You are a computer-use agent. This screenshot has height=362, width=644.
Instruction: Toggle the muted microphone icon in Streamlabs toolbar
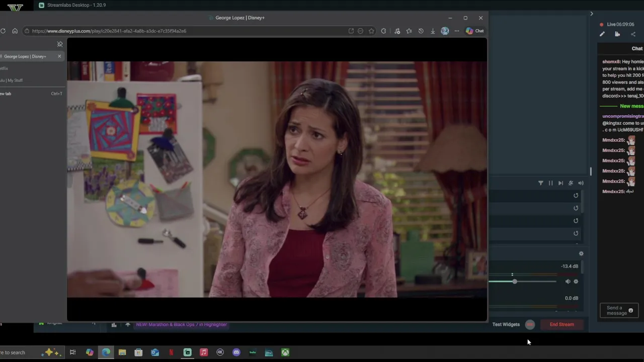coord(571,183)
